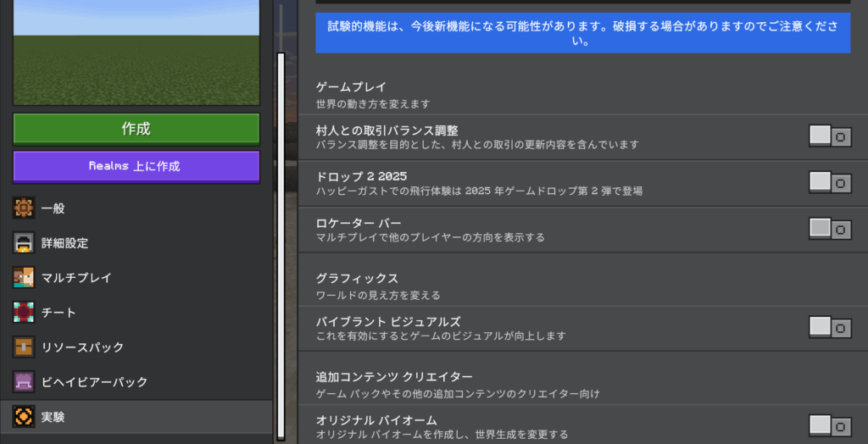Toggle オリジナル バイオーム switch

coord(830,425)
